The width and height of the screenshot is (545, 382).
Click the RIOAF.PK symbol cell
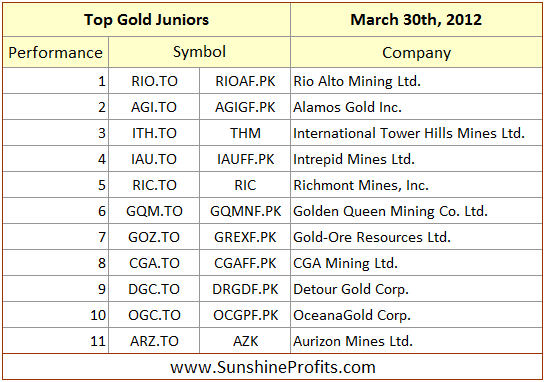[x=245, y=81]
